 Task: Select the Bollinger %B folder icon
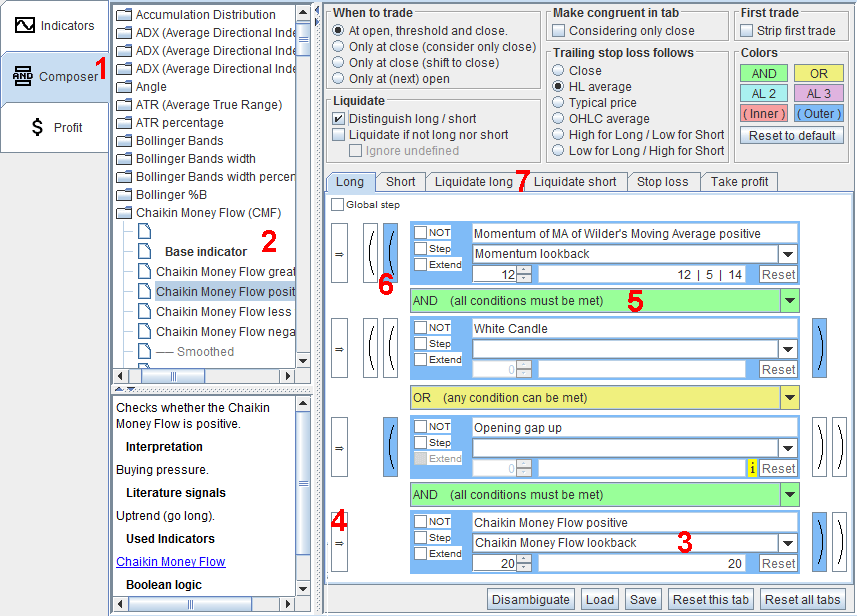(125, 195)
